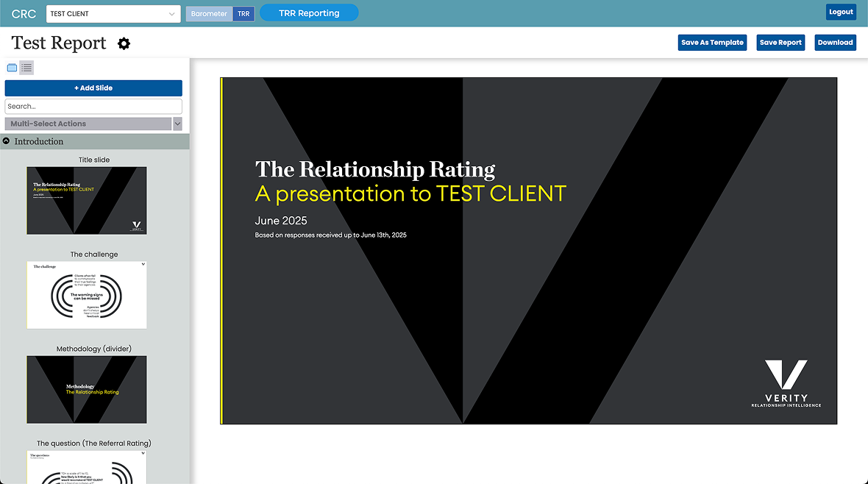Click 'The Relationship Rating' slide heading
The height and width of the screenshot is (484, 868).
[374, 169]
